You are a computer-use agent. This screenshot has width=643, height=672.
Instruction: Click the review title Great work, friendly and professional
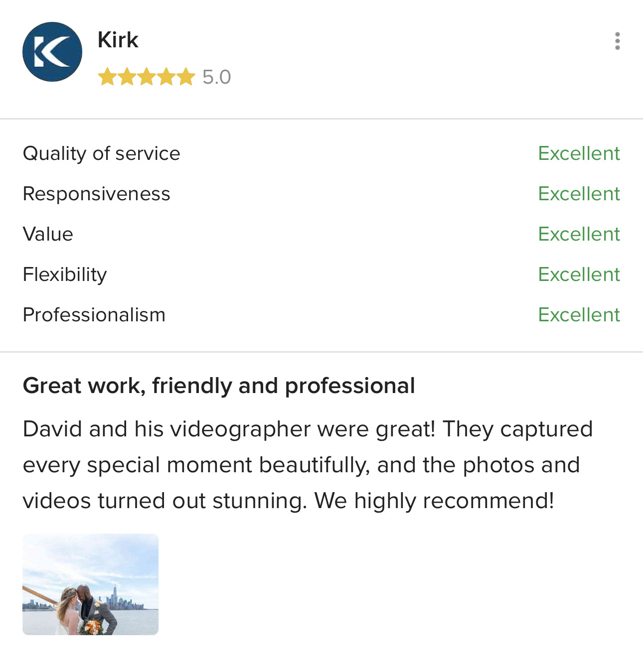click(219, 386)
